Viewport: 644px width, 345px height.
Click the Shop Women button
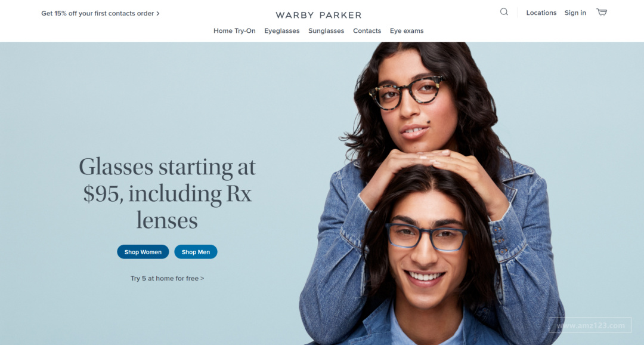143,252
